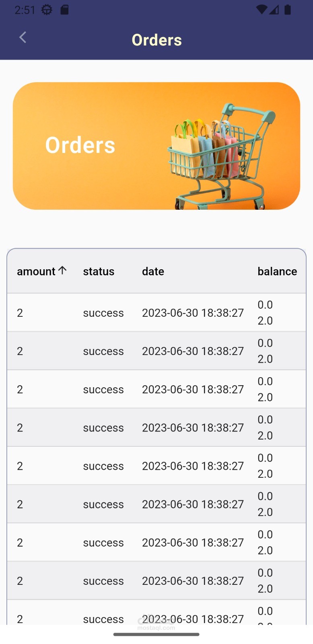
Task: Select the status column header
Action: [x=99, y=272]
